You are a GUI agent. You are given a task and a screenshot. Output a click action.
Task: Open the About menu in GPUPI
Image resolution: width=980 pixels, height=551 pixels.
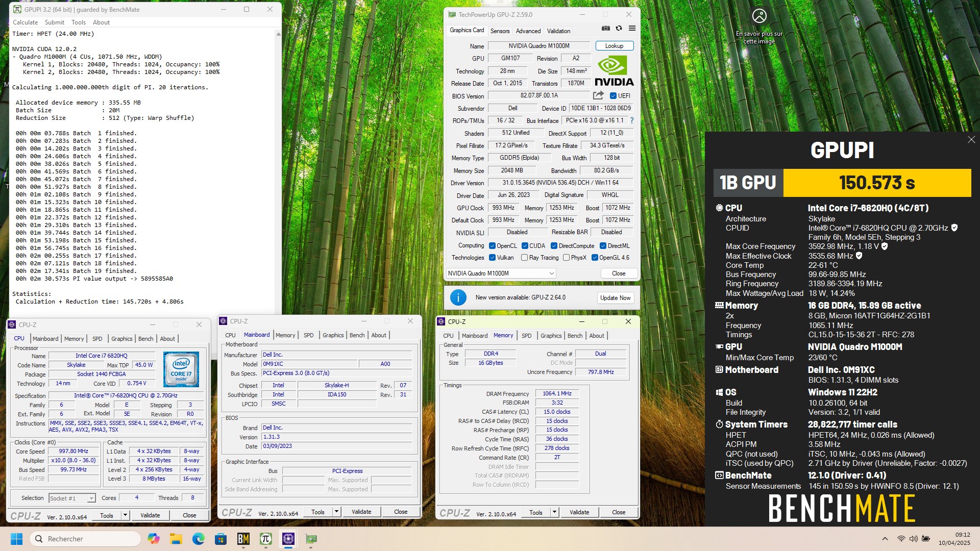(x=101, y=22)
